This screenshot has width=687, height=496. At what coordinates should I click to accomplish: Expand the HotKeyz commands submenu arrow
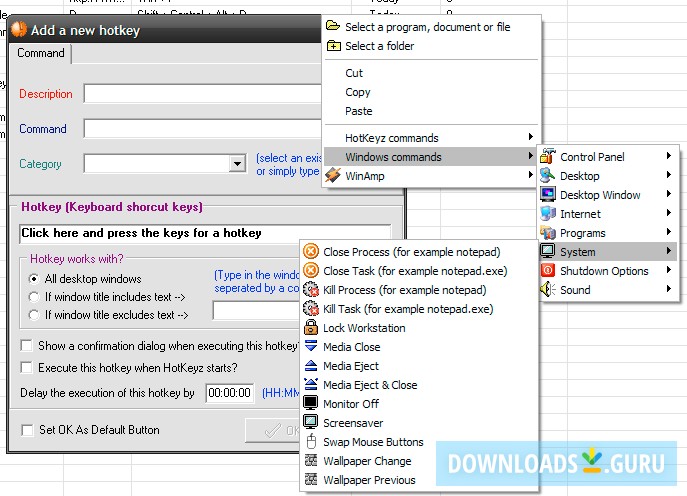[531, 137]
